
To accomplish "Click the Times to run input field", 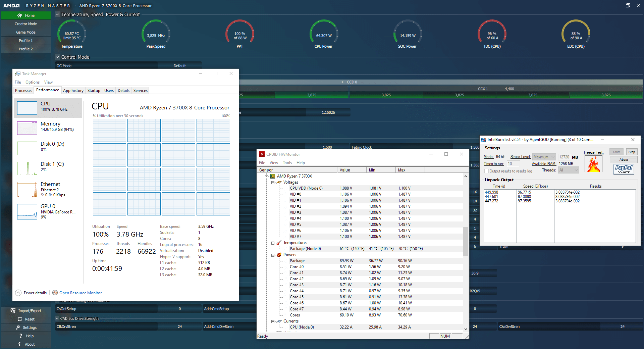I will [x=513, y=164].
